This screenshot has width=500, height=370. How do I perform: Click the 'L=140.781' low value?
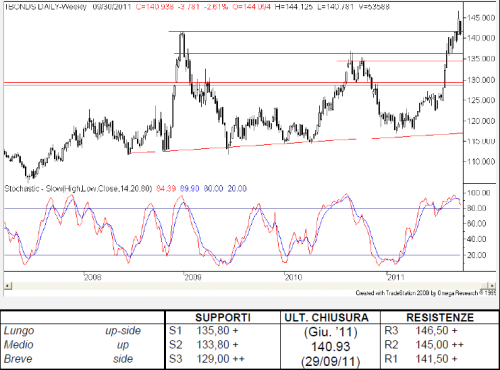(x=335, y=6)
